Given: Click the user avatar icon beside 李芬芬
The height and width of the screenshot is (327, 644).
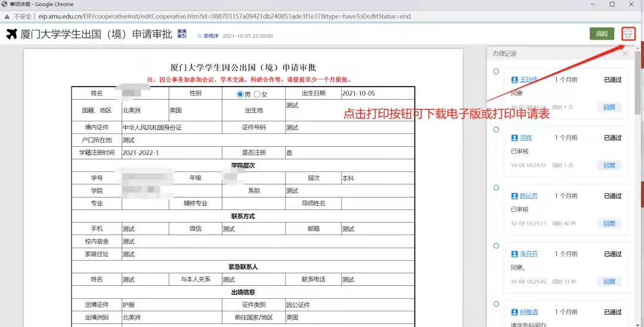Looking at the screenshot, I should click(515, 254).
